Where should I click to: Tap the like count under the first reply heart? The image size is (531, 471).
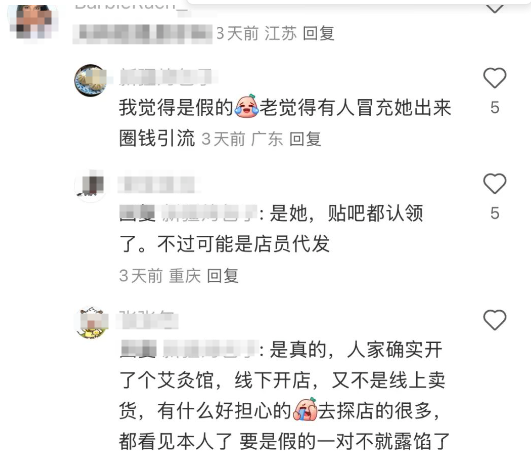click(x=495, y=108)
